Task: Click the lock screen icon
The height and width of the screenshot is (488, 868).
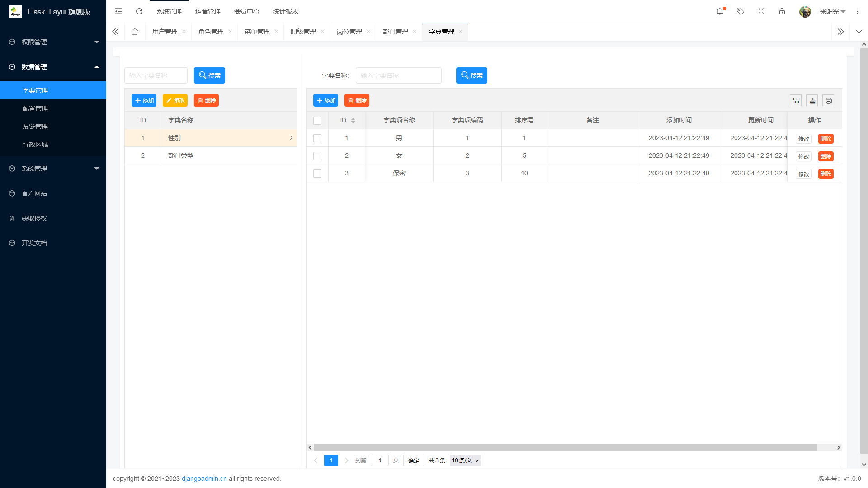Action: click(782, 11)
